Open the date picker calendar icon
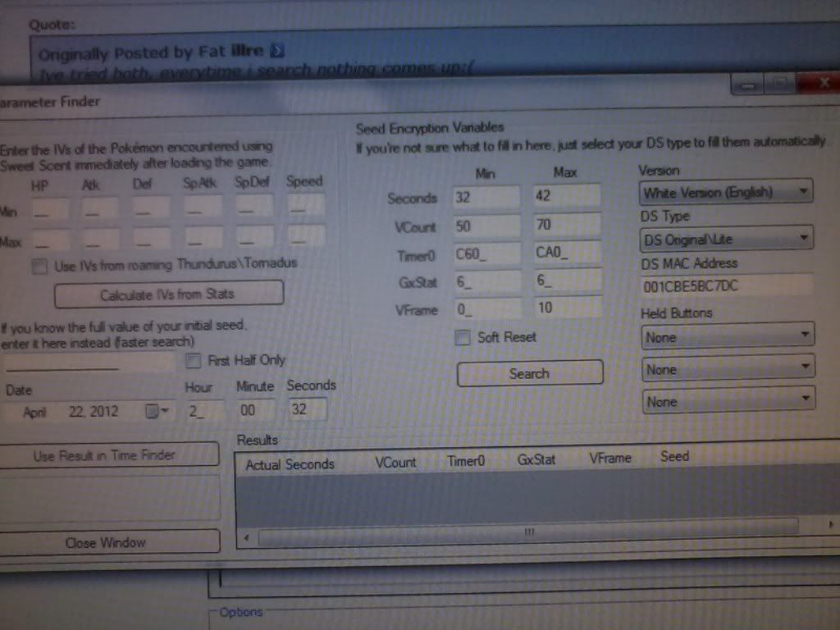This screenshot has width=840, height=630. (x=155, y=412)
